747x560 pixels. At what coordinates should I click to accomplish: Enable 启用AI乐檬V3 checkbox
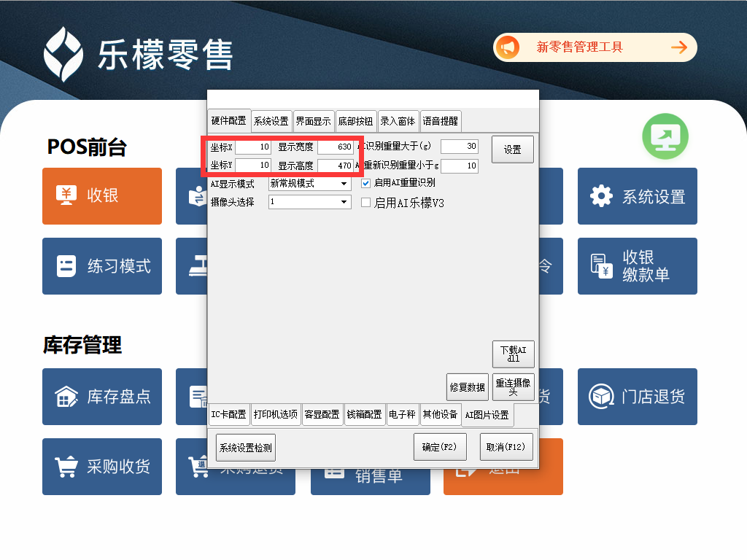366,203
